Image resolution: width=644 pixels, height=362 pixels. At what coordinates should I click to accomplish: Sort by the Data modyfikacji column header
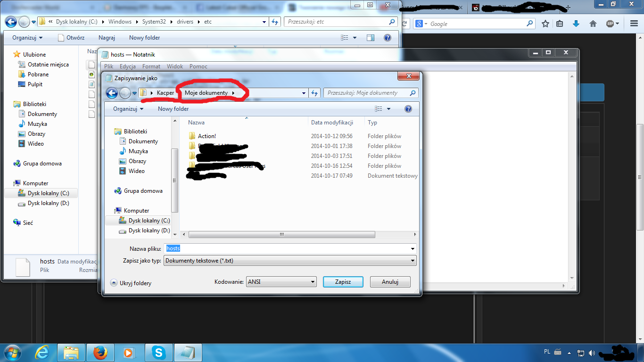point(332,123)
